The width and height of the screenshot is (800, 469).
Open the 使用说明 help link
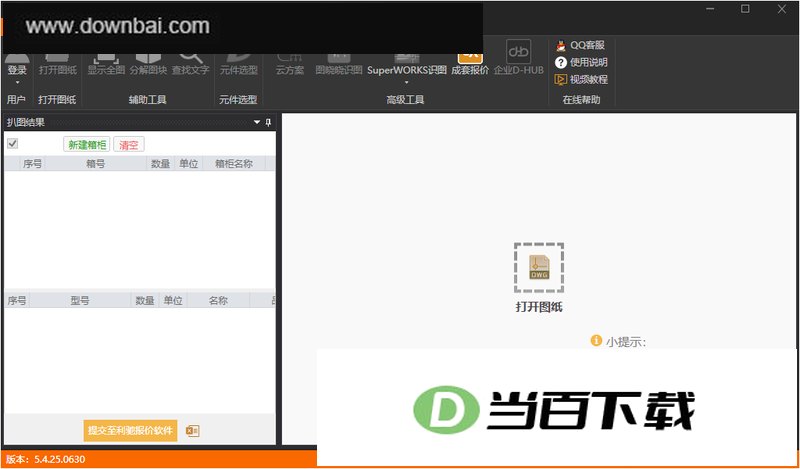click(x=581, y=63)
